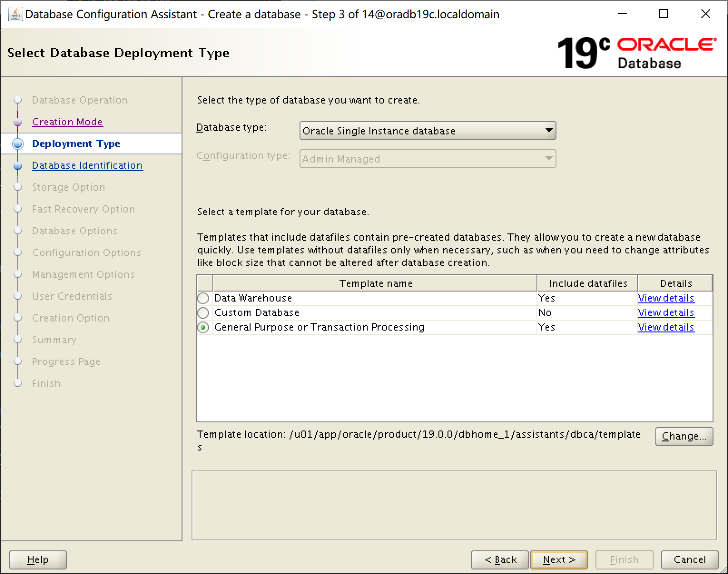Close the Database Configuration Assistant window
728x574 pixels.
[x=705, y=14]
